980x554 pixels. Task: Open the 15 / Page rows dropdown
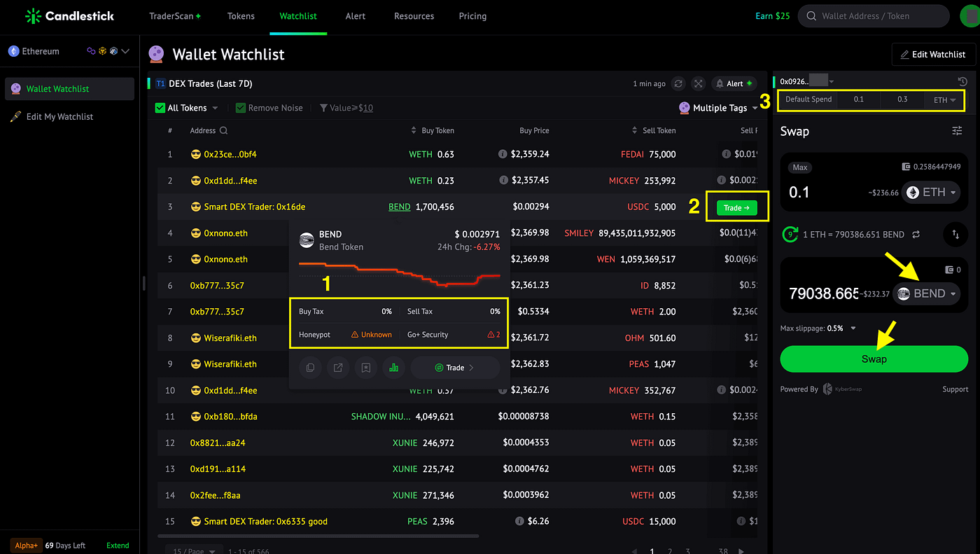pyautogui.click(x=195, y=550)
